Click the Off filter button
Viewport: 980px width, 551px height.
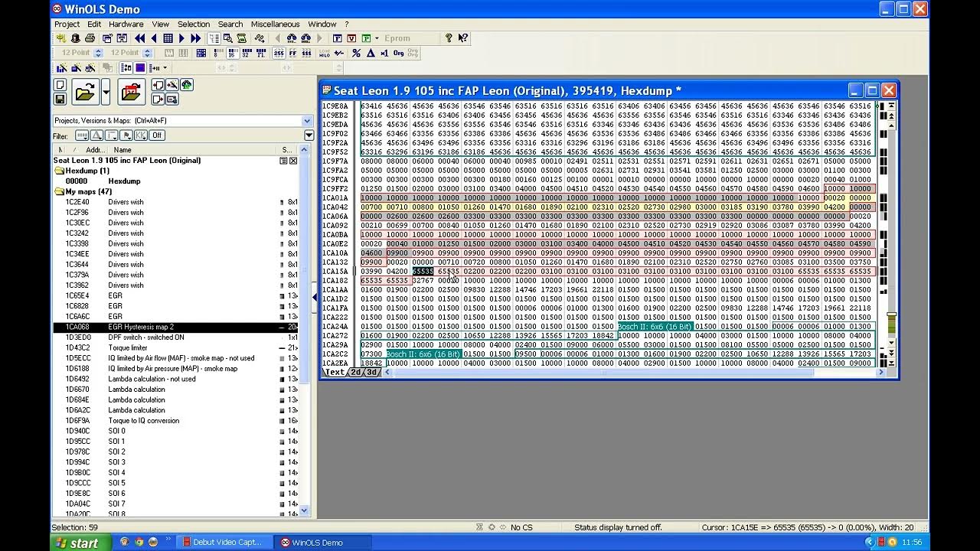click(x=157, y=135)
